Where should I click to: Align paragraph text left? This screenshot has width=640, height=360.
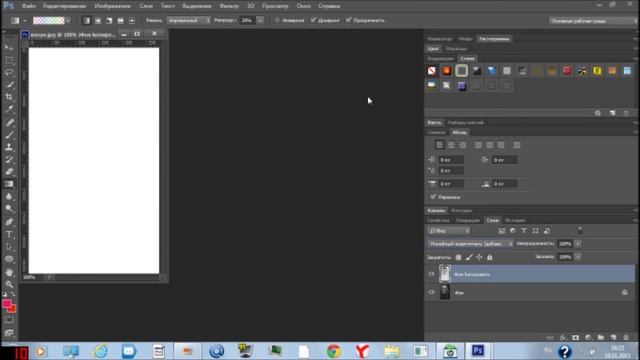(x=440, y=145)
